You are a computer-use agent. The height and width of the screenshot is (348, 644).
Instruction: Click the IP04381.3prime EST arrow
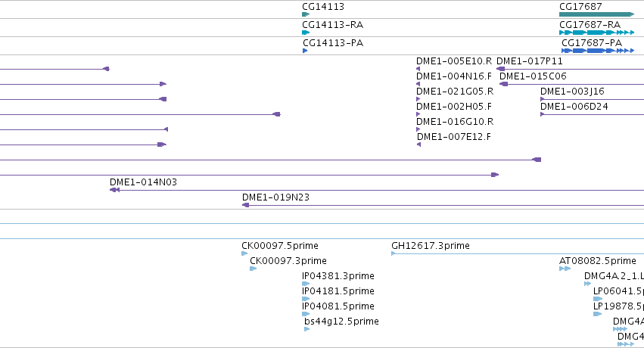click(x=306, y=284)
